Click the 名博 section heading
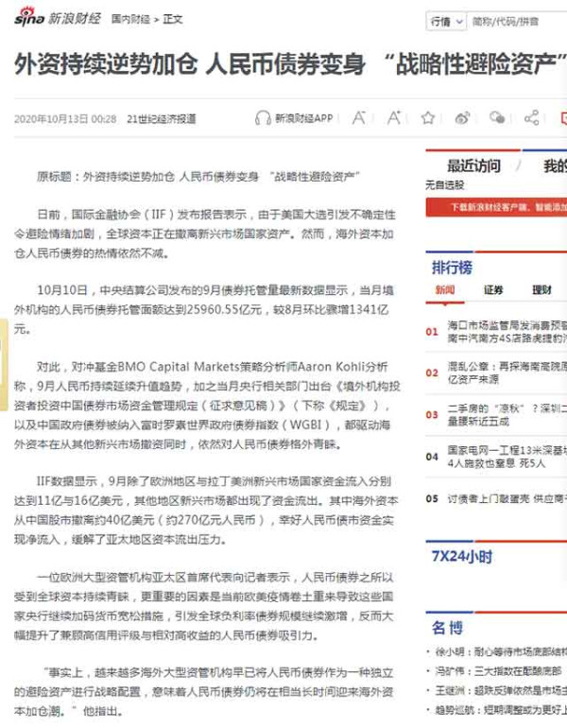567x728 pixels. [447, 628]
